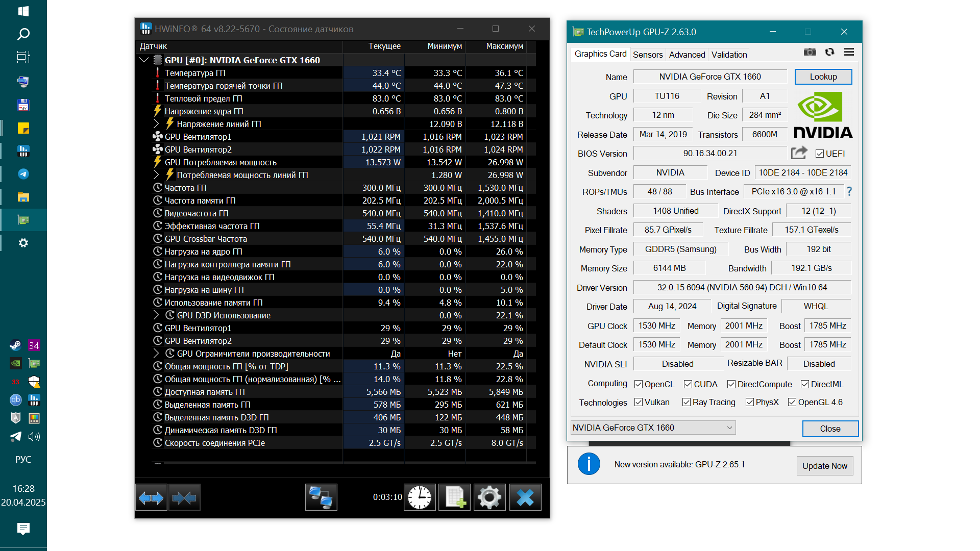
Task: Switch to the Advanced tab
Action: tap(687, 55)
